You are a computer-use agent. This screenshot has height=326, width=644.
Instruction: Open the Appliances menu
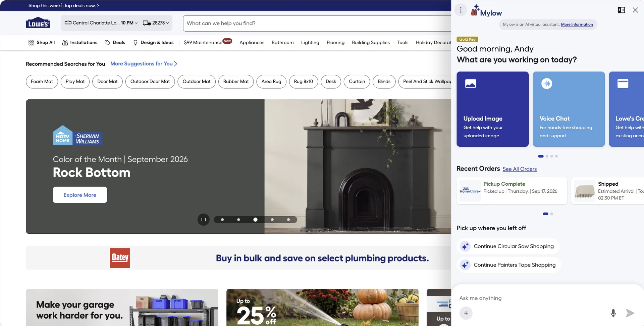point(252,43)
